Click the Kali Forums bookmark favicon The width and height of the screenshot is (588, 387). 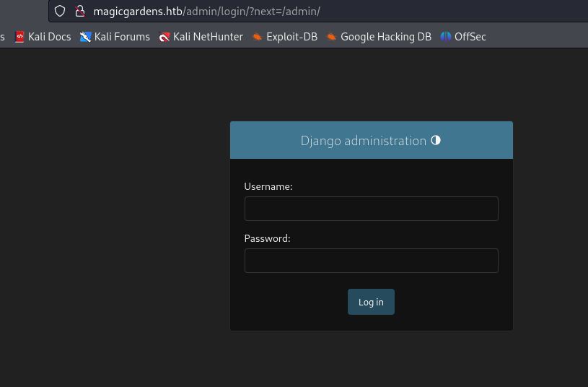click(x=86, y=36)
